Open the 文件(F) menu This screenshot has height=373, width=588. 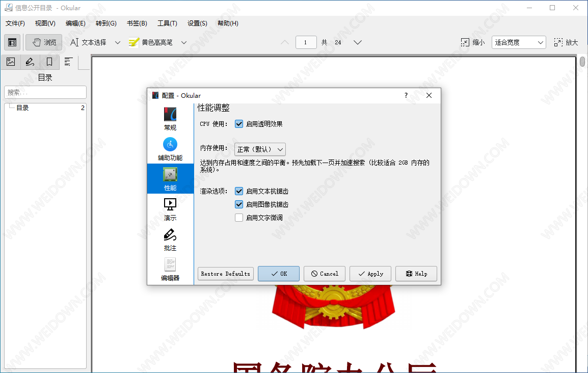coord(15,23)
